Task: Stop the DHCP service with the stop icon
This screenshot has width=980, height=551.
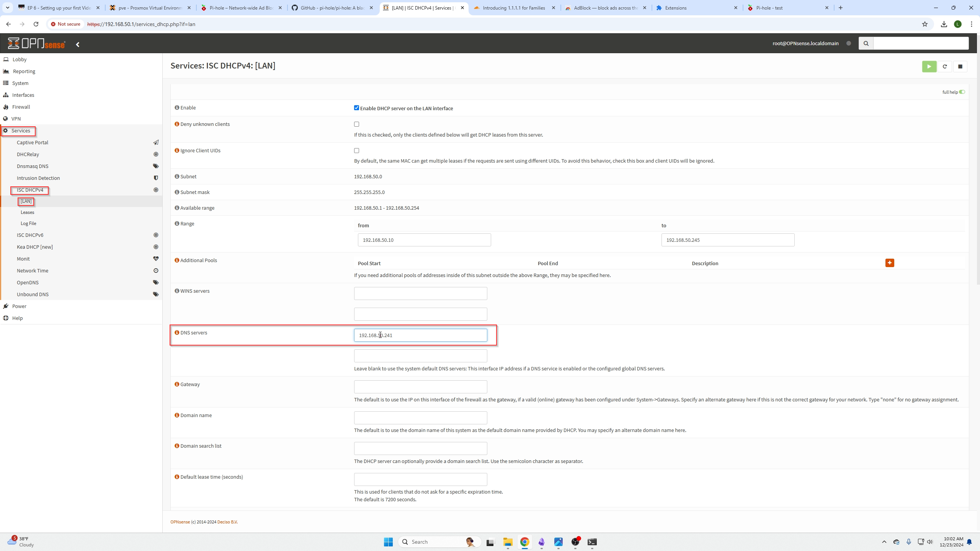Action: [960, 67]
